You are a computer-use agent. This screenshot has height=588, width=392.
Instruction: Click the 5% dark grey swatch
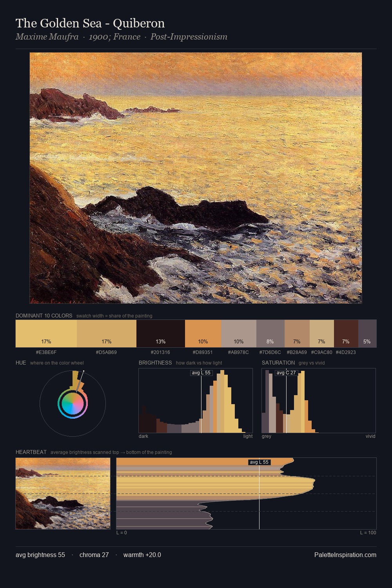367,334
